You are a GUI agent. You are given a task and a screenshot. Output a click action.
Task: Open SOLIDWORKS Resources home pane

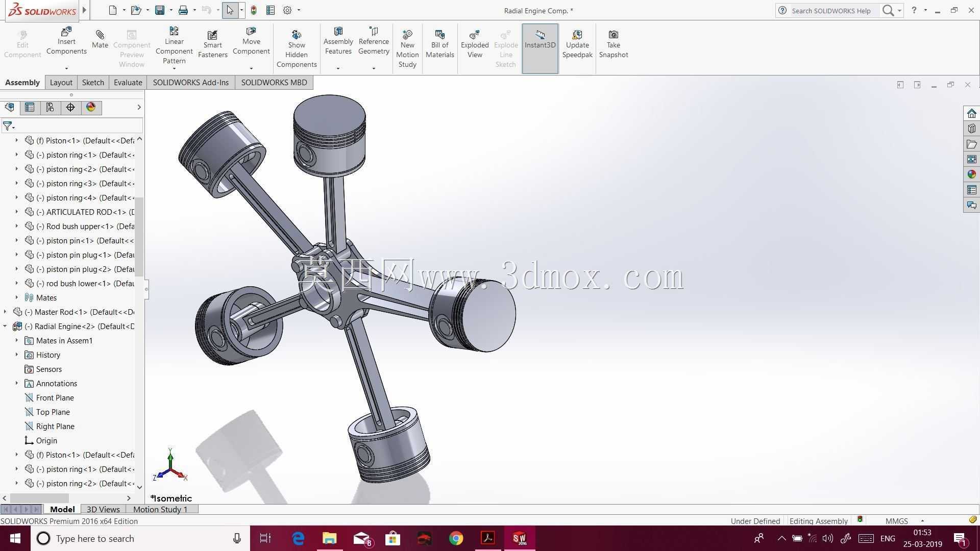pos(971,113)
